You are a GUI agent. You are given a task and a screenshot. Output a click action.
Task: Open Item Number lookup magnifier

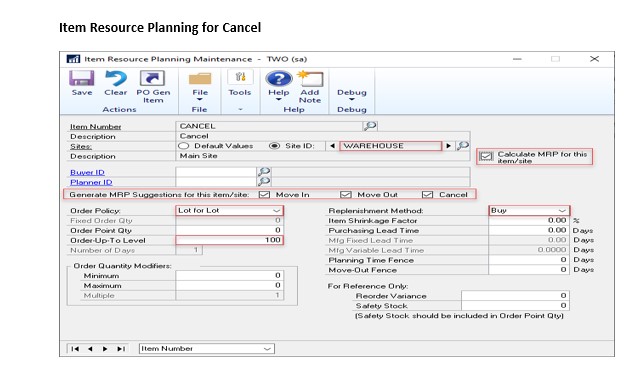coord(370,126)
